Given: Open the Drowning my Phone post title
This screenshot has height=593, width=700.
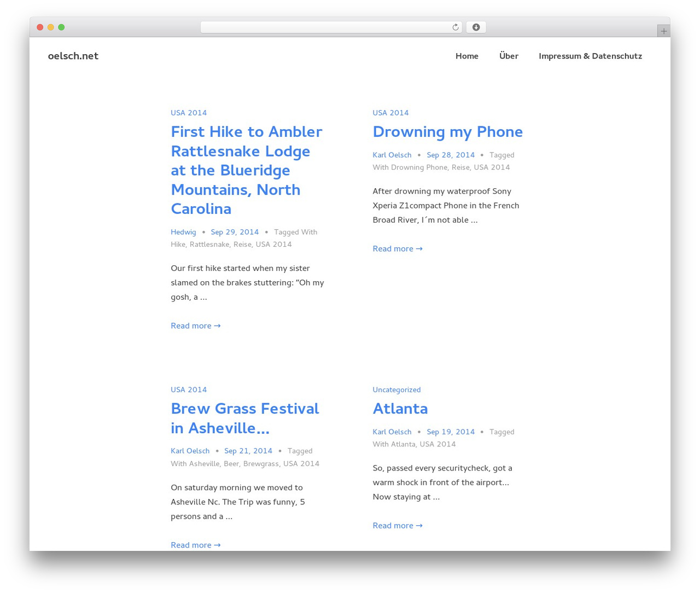Looking at the screenshot, I should point(447,132).
